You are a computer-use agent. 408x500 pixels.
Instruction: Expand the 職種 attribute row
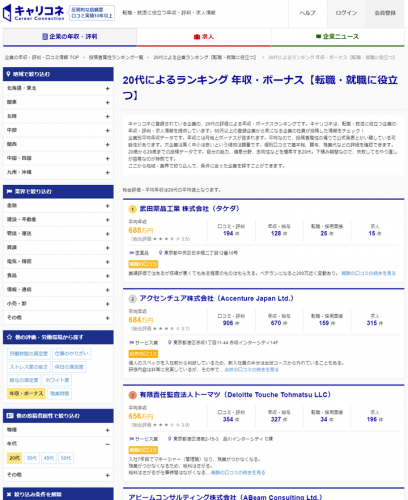tap(58, 430)
